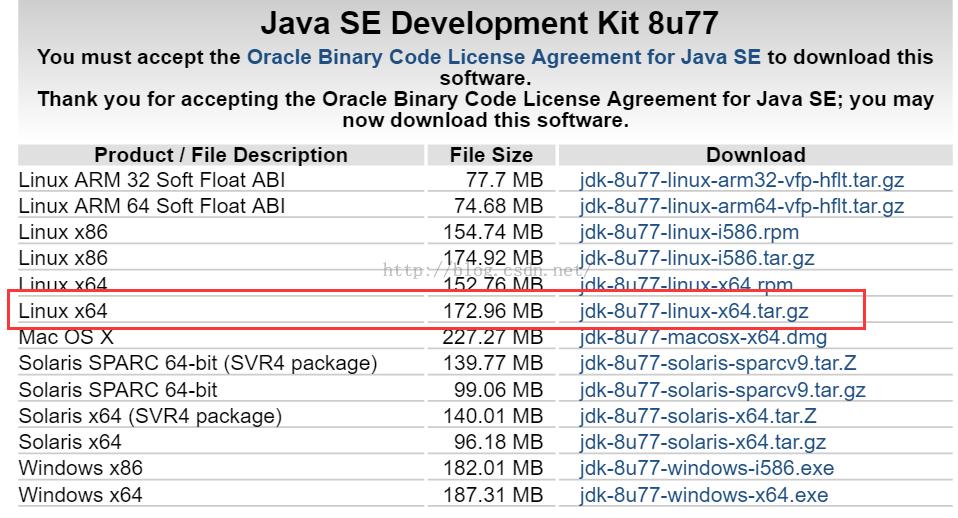Select the Windows x64 row description
The image size is (958, 518).
point(81,495)
